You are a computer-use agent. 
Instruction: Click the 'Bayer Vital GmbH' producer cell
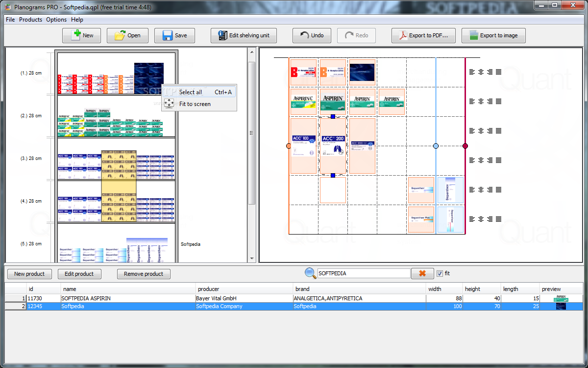(244, 298)
